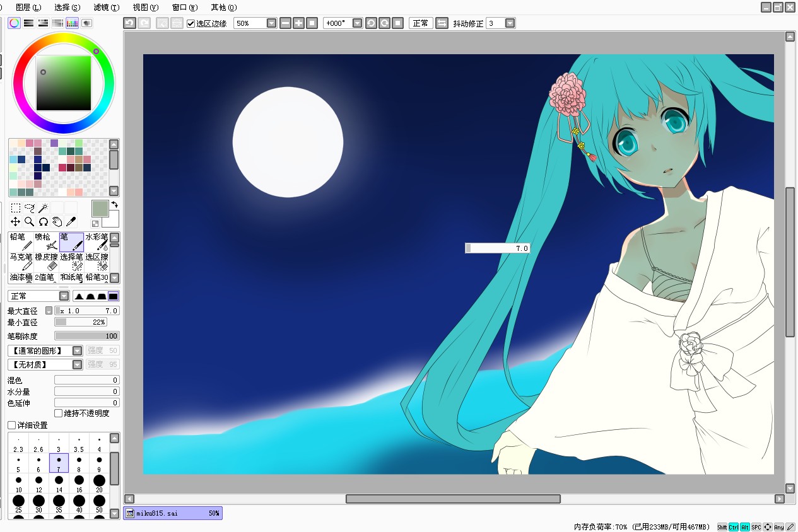Select the 水彩笔 watercolor brush

click(97, 242)
